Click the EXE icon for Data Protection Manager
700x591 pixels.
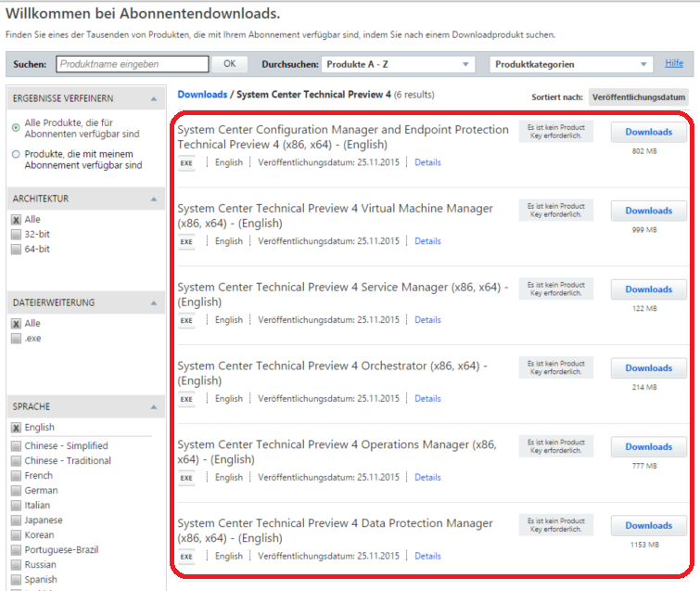186,557
